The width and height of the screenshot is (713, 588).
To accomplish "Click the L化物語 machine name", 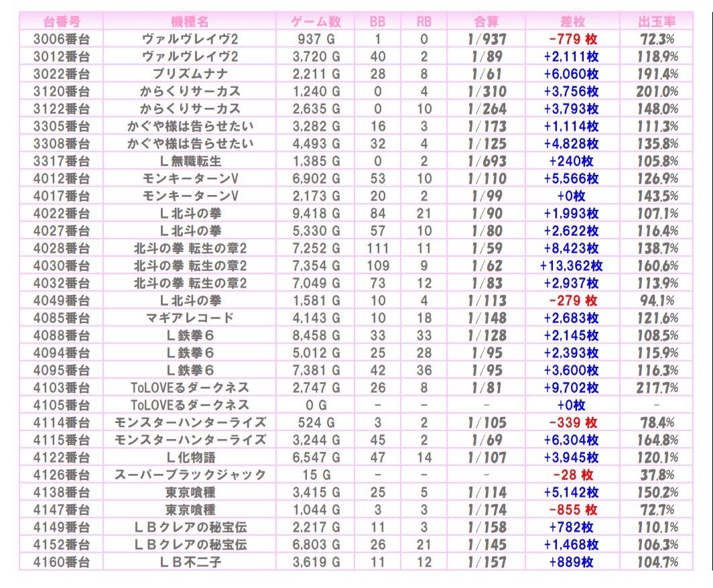I will click(x=190, y=457).
